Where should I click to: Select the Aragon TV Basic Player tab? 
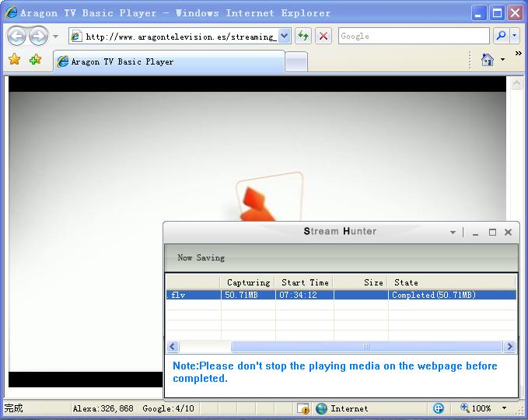tap(169, 61)
